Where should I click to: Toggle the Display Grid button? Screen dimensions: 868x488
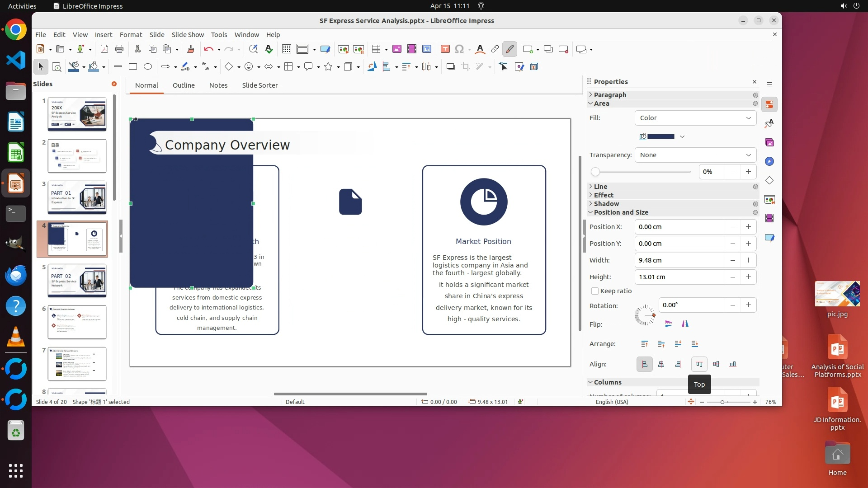(286, 49)
